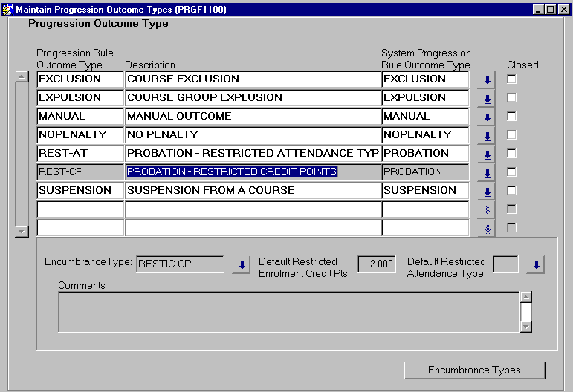
Task: Expand the Encumbrance Type list of values
Action: (241, 265)
